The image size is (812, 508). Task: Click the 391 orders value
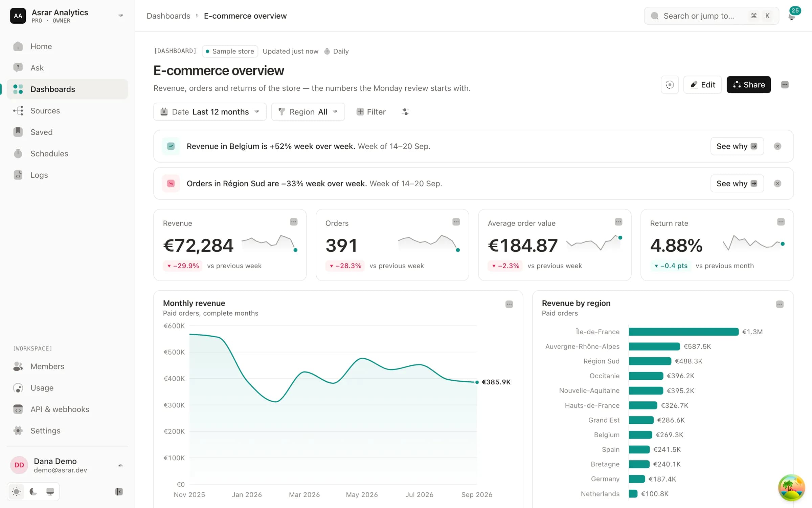[341, 245]
